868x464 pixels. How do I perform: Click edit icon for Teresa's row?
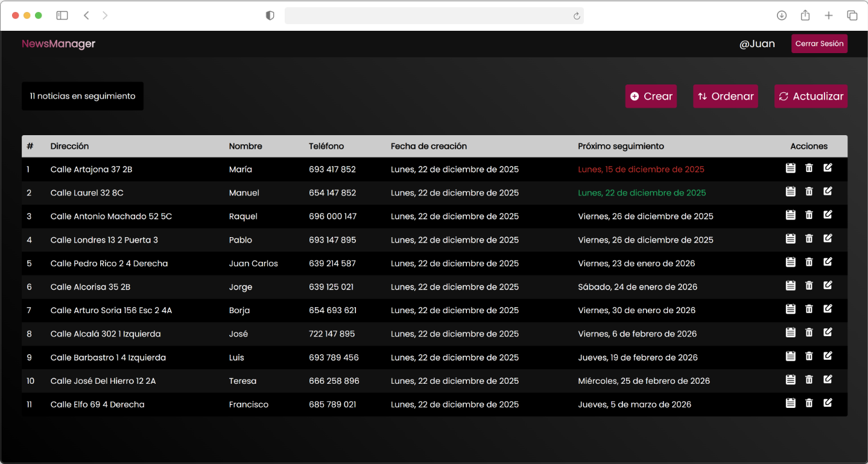click(x=828, y=380)
